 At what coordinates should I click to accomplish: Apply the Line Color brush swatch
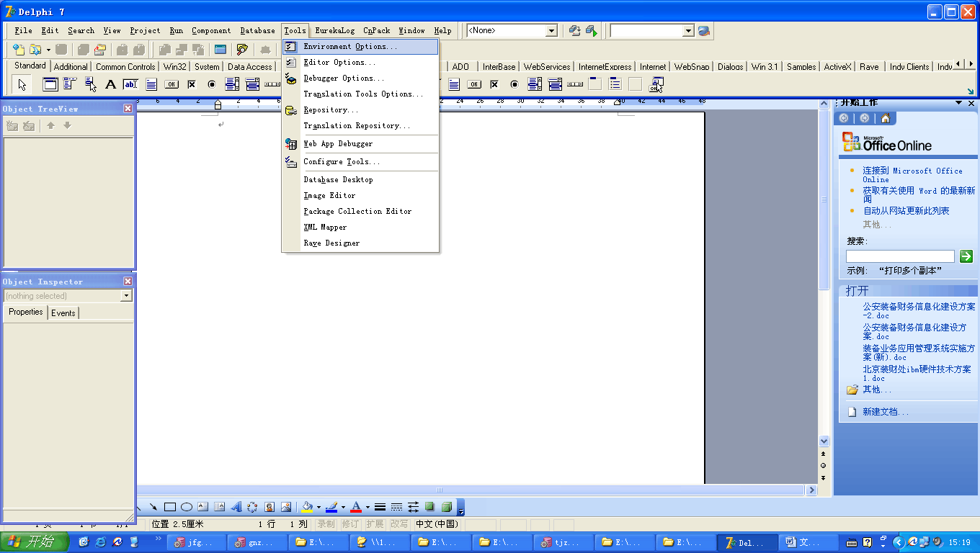(x=331, y=507)
